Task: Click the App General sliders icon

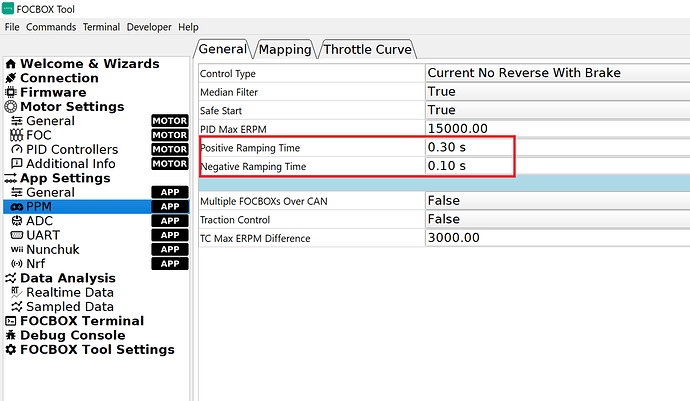Action: 17,192
